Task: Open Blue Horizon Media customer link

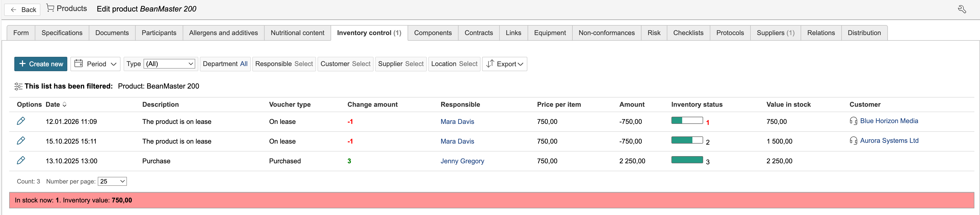Action: pos(889,121)
